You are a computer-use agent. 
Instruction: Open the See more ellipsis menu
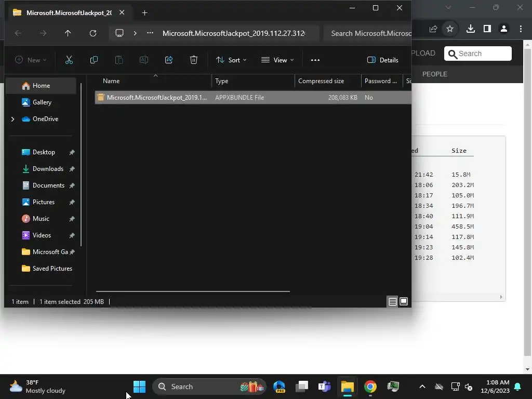coord(315,60)
